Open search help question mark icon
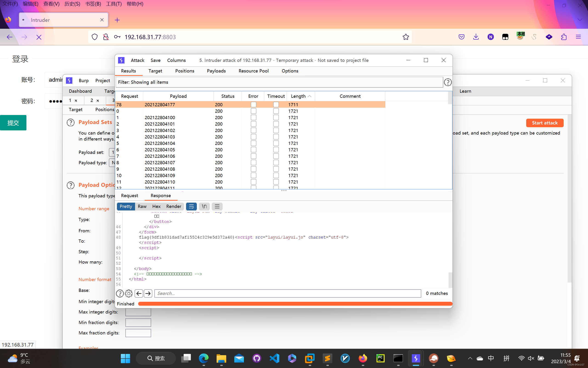Screen dimensions: 588x368 tap(120, 293)
